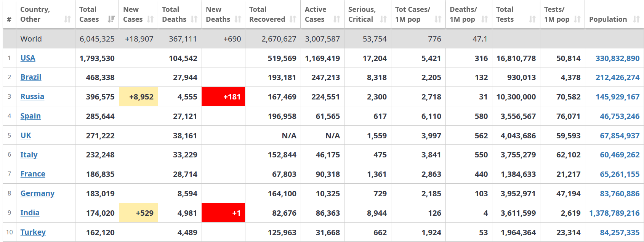
Task: Select UK total recovered N/A cell
Action: point(289,136)
